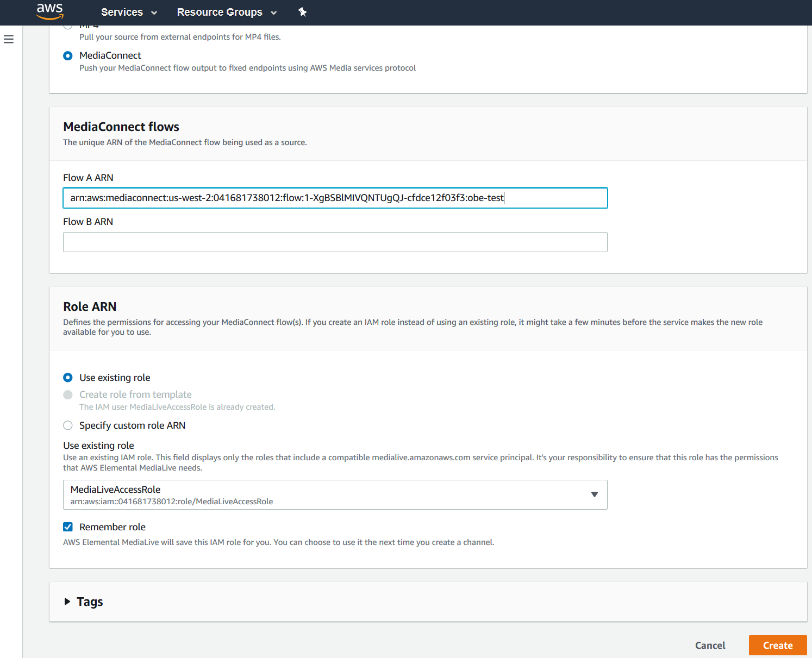Expand the Tags section

(x=67, y=601)
